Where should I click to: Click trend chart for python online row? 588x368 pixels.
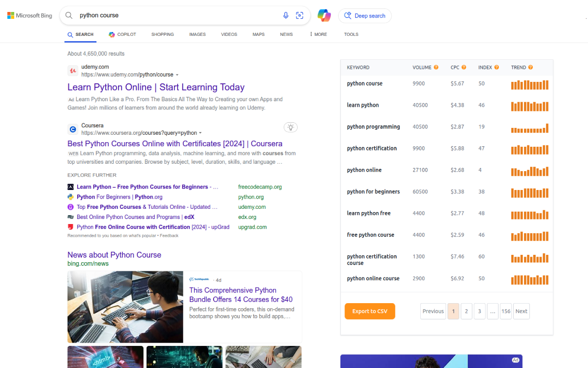530,171
